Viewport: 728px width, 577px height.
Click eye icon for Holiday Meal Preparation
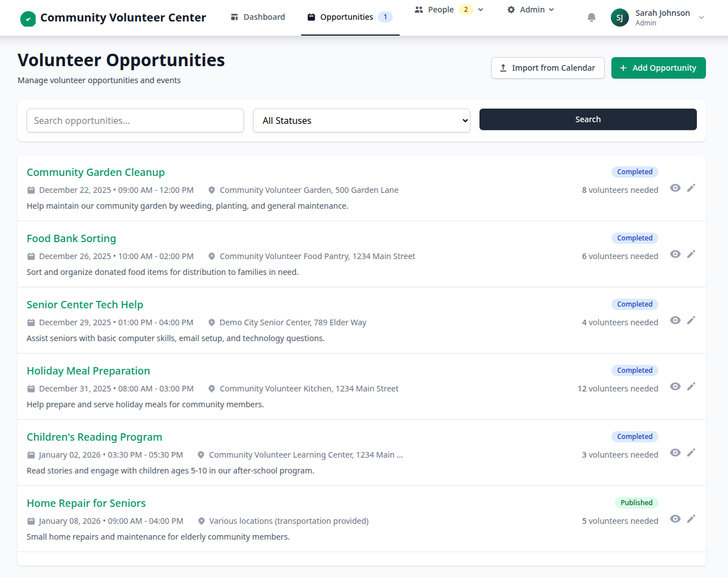point(675,386)
